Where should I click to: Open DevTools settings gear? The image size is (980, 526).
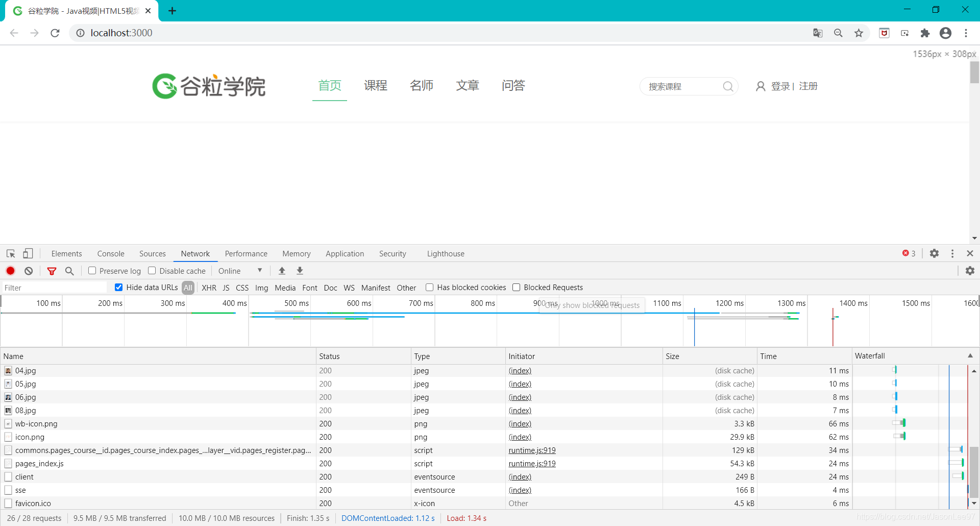pyautogui.click(x=934, y=253)
